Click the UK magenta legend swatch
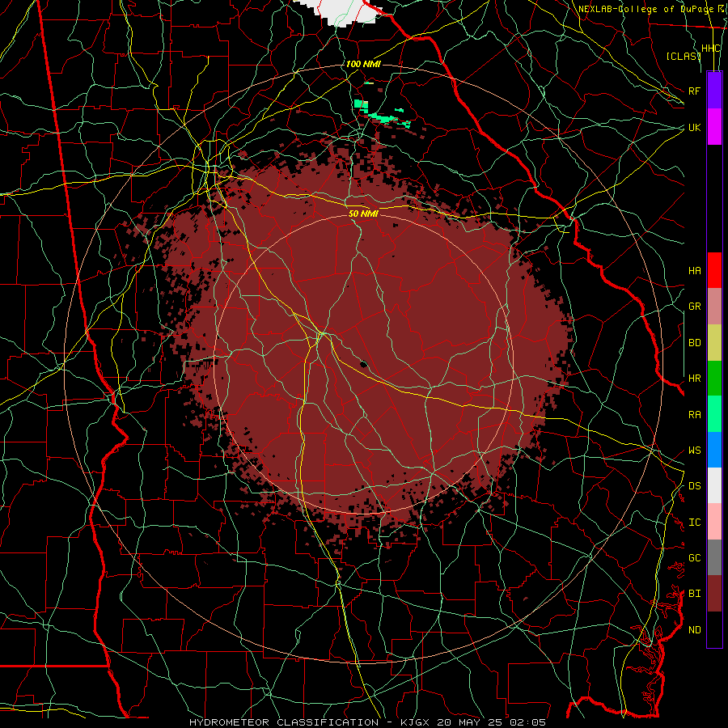 [x=714, y=127]
